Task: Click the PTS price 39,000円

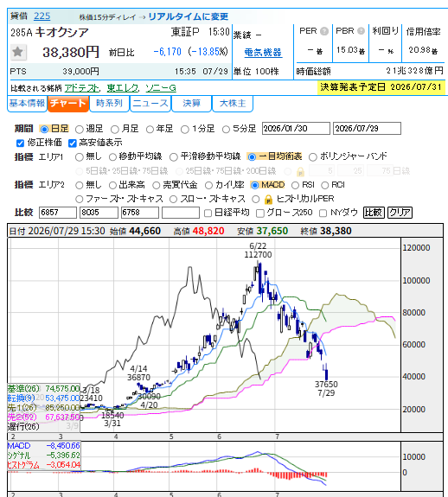Action: (x=80, y=72)
